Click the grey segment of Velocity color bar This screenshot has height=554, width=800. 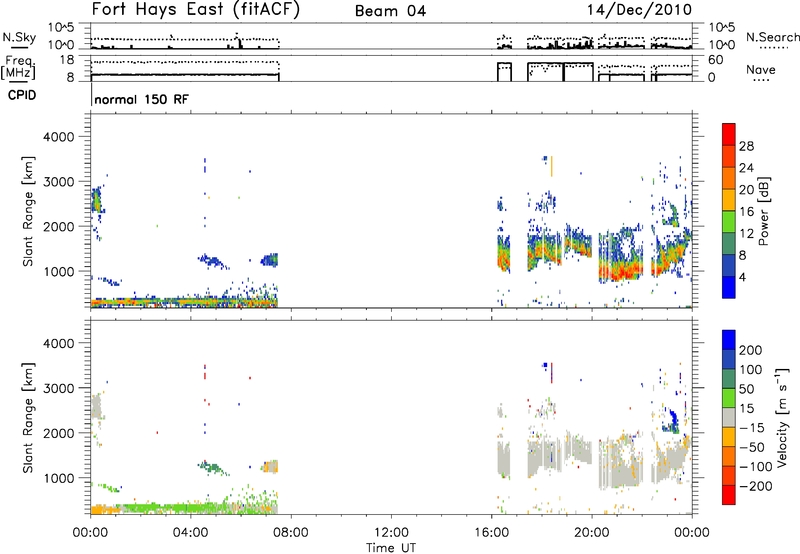(x=729, y=417)
